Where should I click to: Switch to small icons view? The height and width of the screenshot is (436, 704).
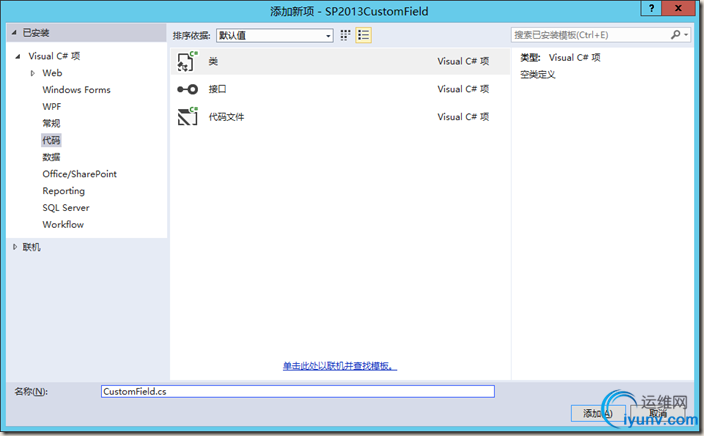[345, 35]
